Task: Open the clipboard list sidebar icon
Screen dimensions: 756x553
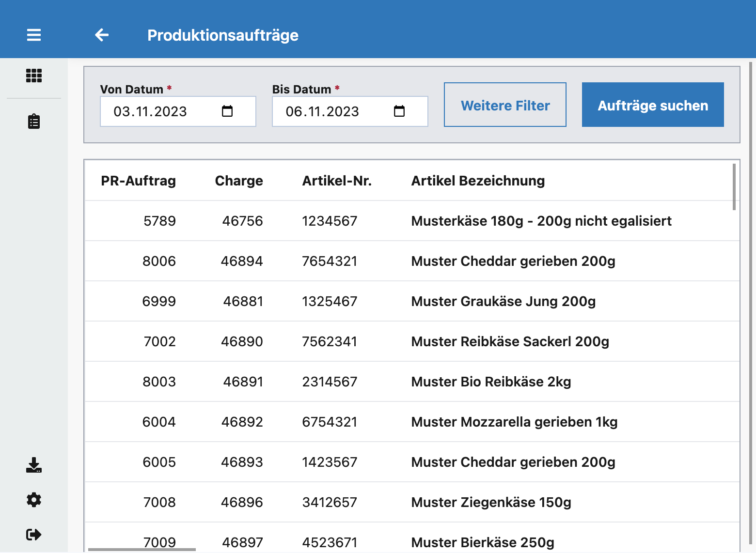Action: coord(34,122)
